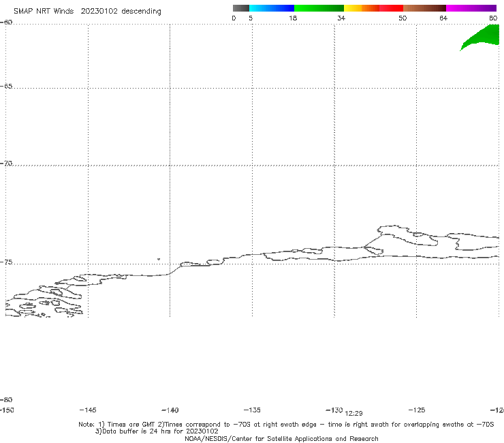504x443 pixels.
Task: Click the yellow-orange-red segment of the color bar
Action: 373,8
